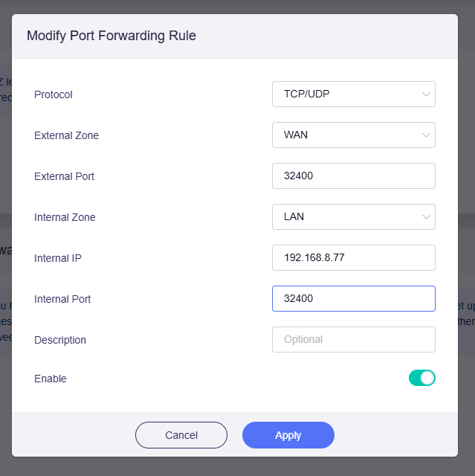Apply the port forwarding rule changes
Screen dimensions: 475x476
[288, 435]
